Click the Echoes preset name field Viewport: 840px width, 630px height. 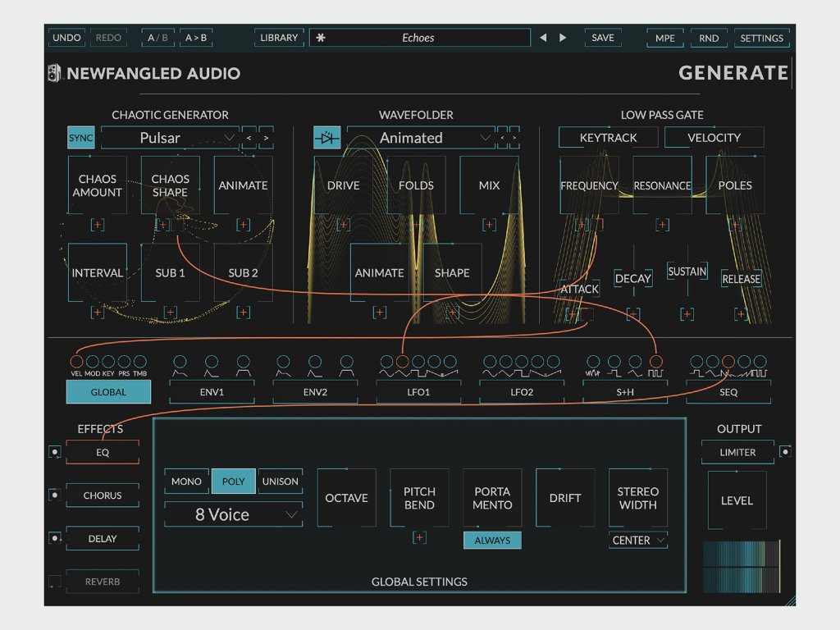click(419, 38)
